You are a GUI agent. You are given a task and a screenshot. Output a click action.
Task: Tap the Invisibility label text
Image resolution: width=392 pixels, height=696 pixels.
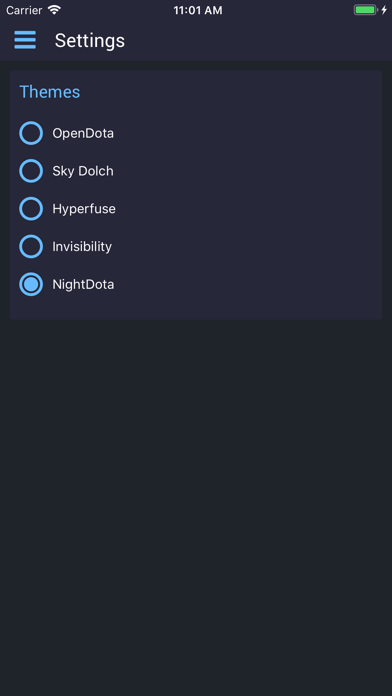(x=82, y=246)
